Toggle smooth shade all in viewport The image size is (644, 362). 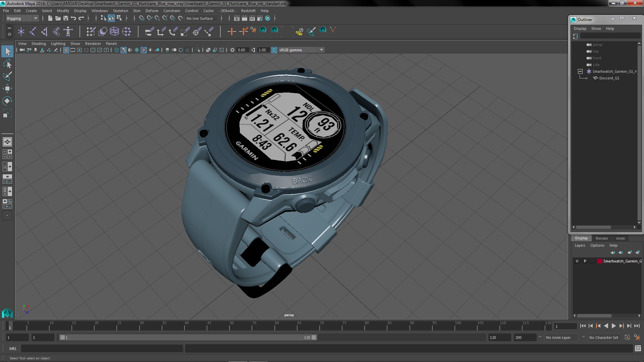pyautogui.click(x=123, y=50)
